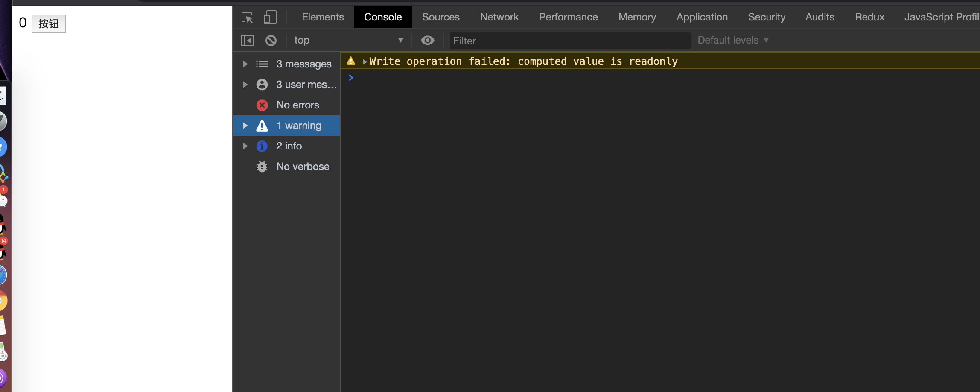Toggle the device toolbar icon

coord(270,18)
